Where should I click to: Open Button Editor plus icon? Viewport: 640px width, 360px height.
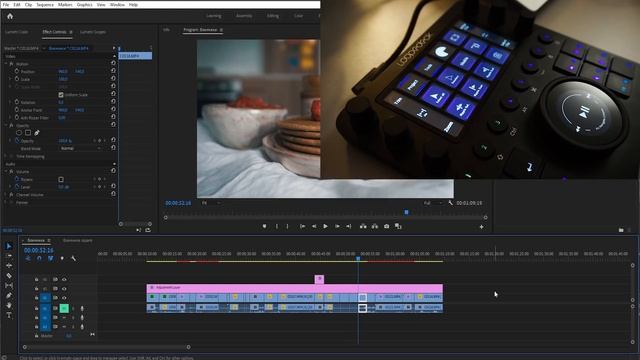point(482,227)
